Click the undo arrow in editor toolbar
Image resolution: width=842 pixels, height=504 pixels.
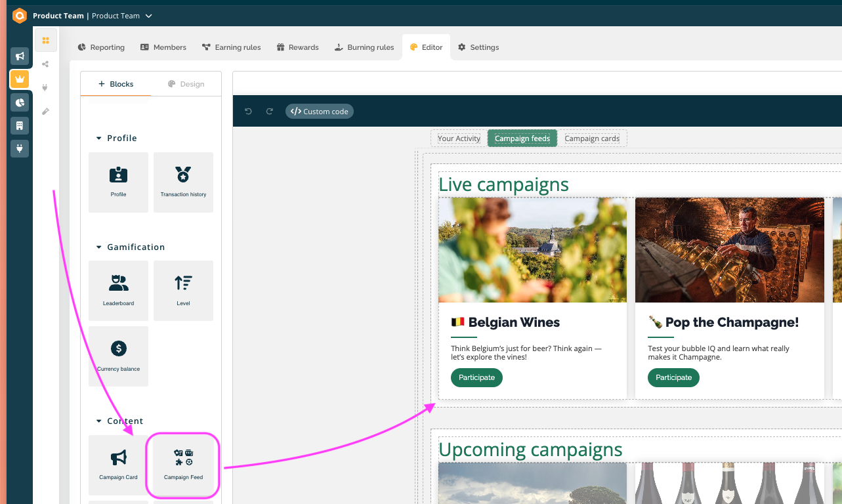pos(248,112)
